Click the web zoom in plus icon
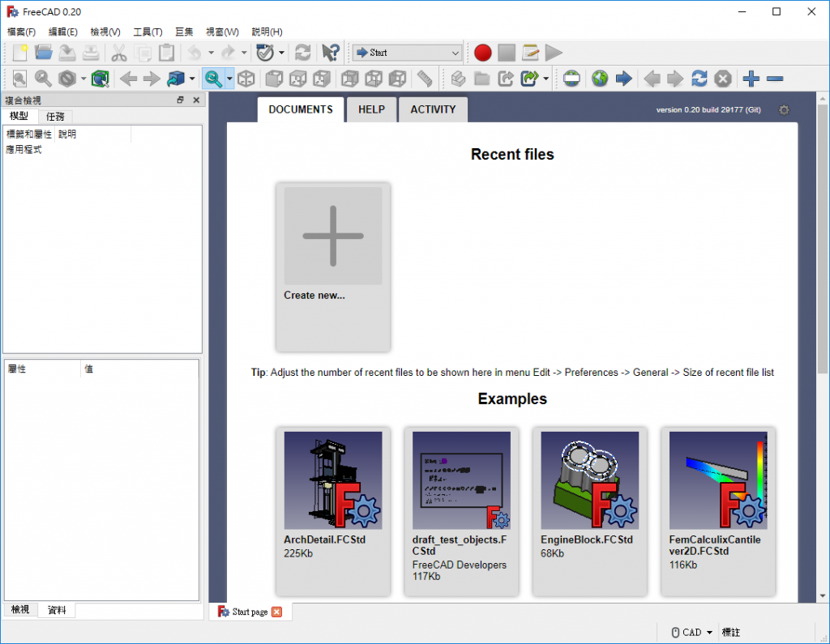 751,79
